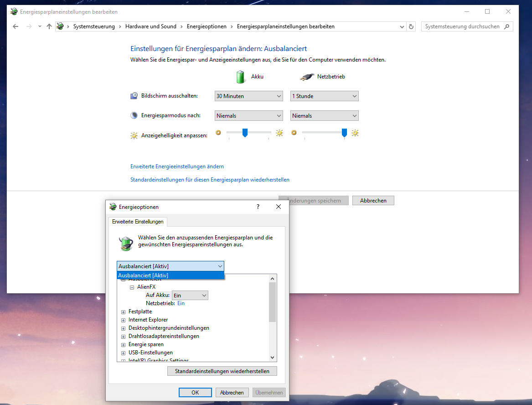The height and width of the screenshot is (405, 532).
Task: Click the back arrow navigation button
Action: (15, 26)
